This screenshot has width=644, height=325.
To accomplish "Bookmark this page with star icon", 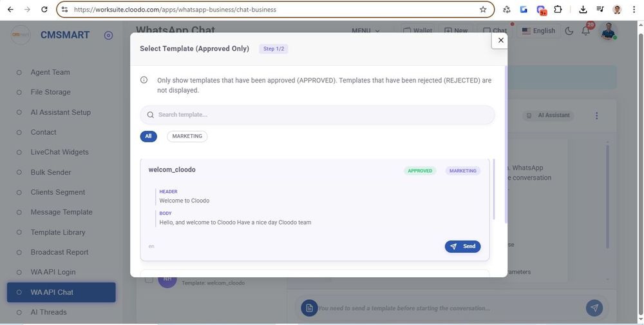I will click(x=483, y=10).
